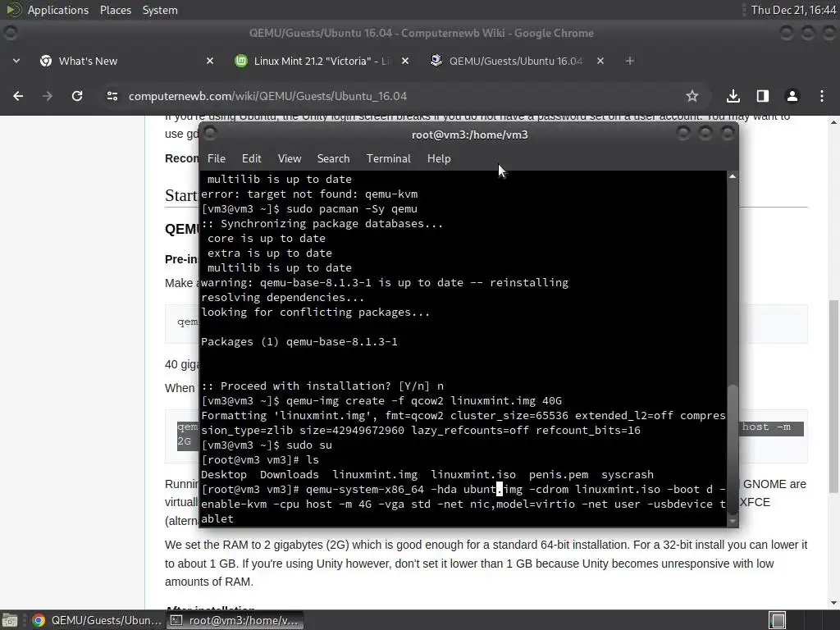This screenshot has height=630, width=840.
Task: Click the webpage vertical scrollbar thumb
Action: click(833, 396)
